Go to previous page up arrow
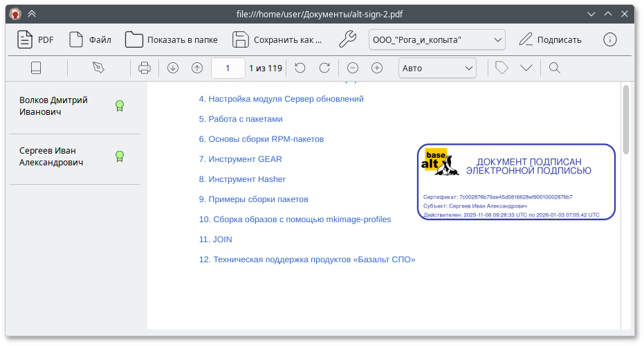This screenshot has height=346, width=644. 197,68
